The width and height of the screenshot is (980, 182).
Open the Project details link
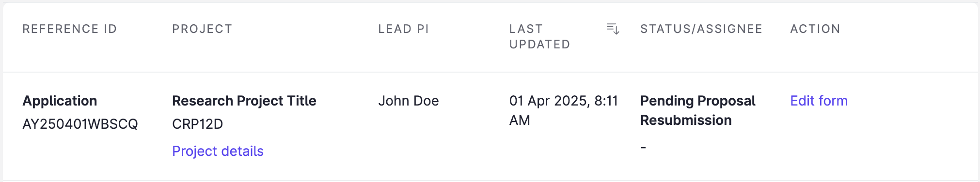click(218, 151)
